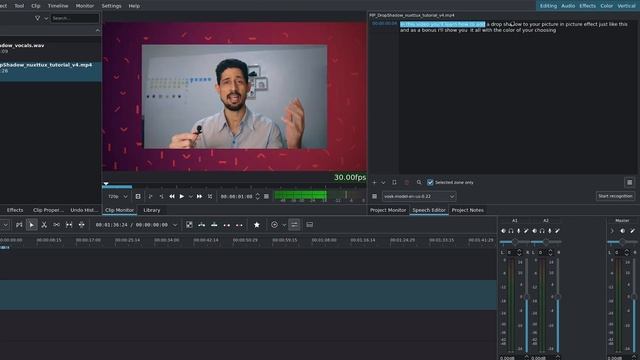Choose the spacer tool next to the razor

point(56,225)
